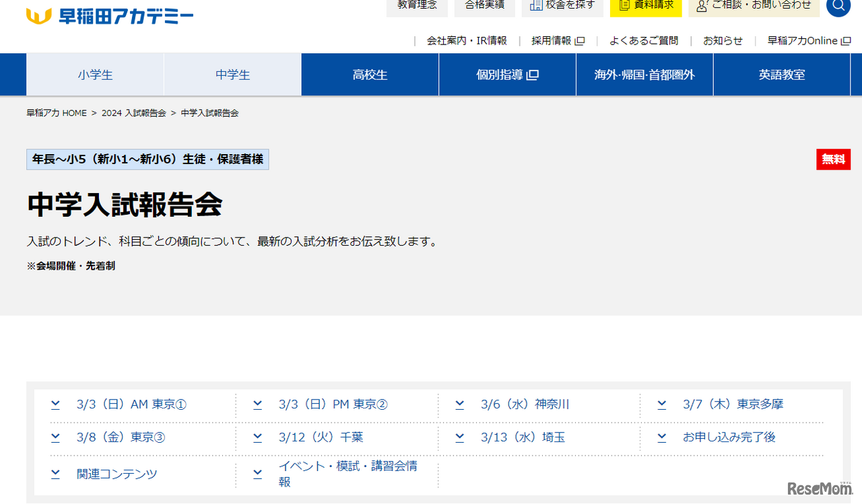Open 採用情報 link

click(558, 40)
